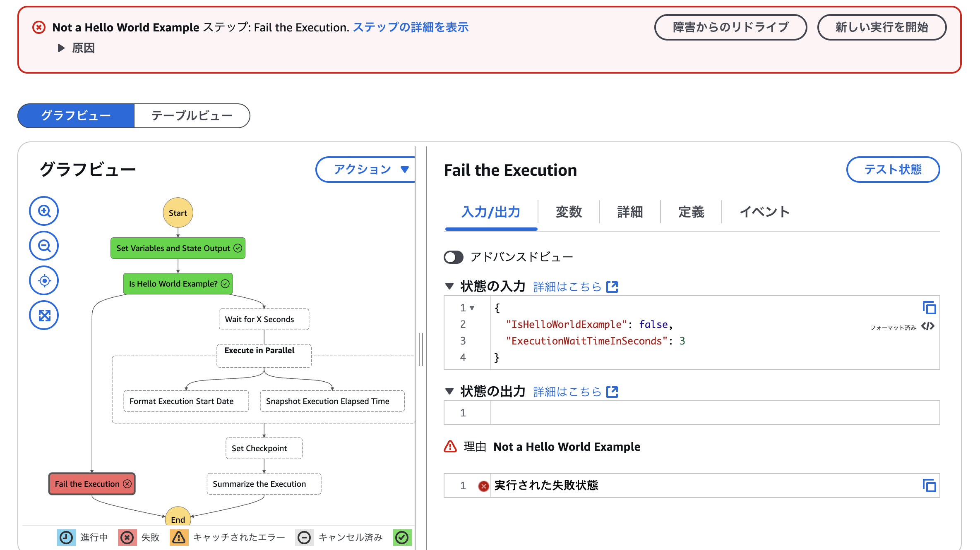The image size is (980, 550).
Task: Copy the failed state error text
Action: [x=929, y=485]
